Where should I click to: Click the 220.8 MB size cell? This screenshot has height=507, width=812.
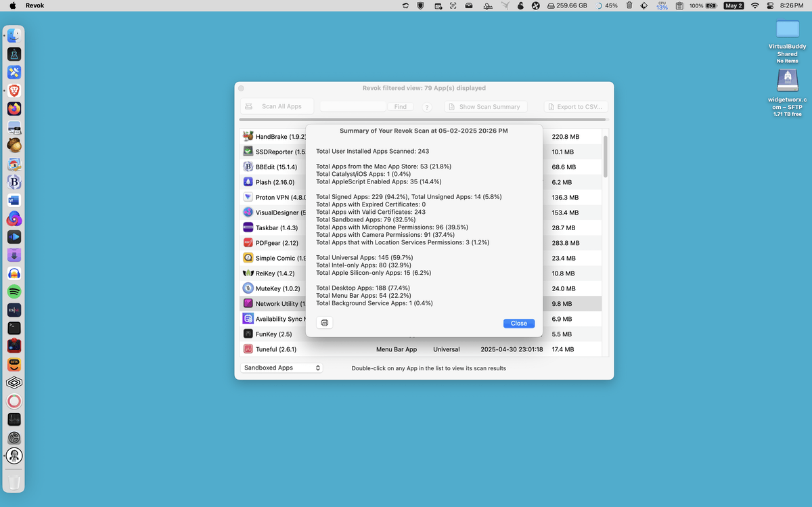pyautogui.click(x=565, y=137)
